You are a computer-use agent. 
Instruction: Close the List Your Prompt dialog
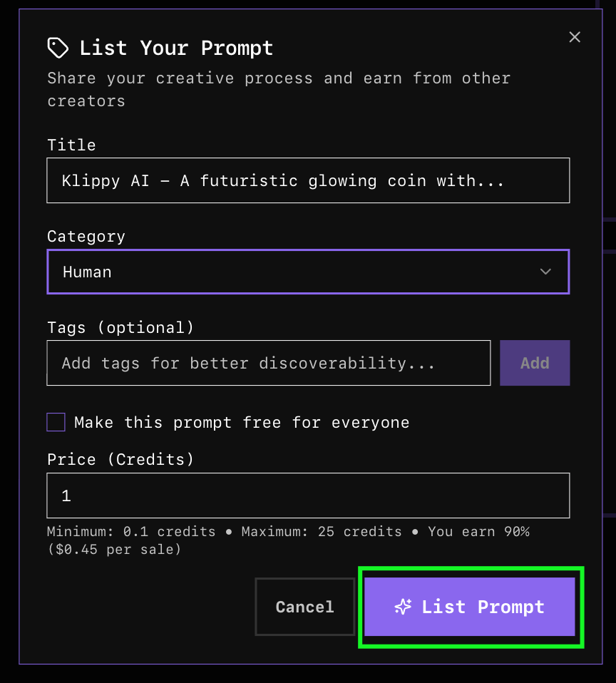click(x=575, y=37)
